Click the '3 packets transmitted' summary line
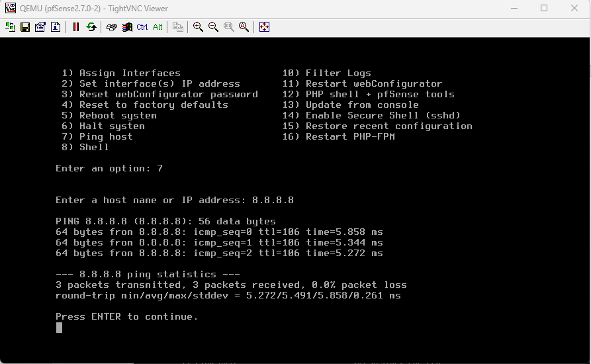591x364 pixels. 231,285
